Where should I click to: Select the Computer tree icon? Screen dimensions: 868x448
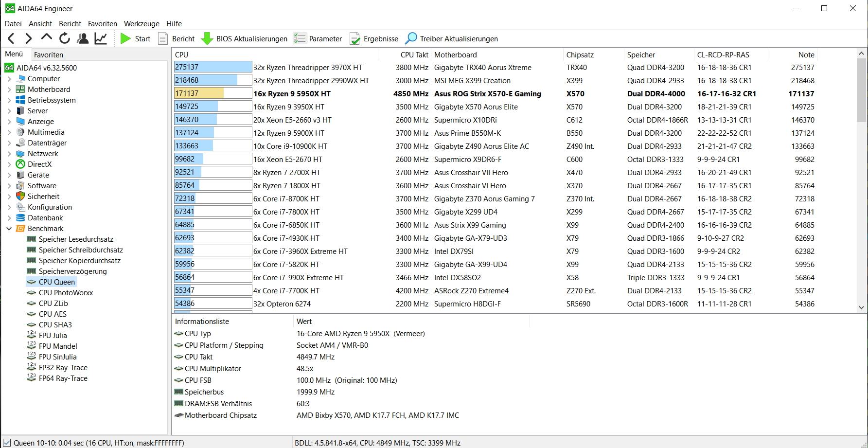tap(20, 78)
